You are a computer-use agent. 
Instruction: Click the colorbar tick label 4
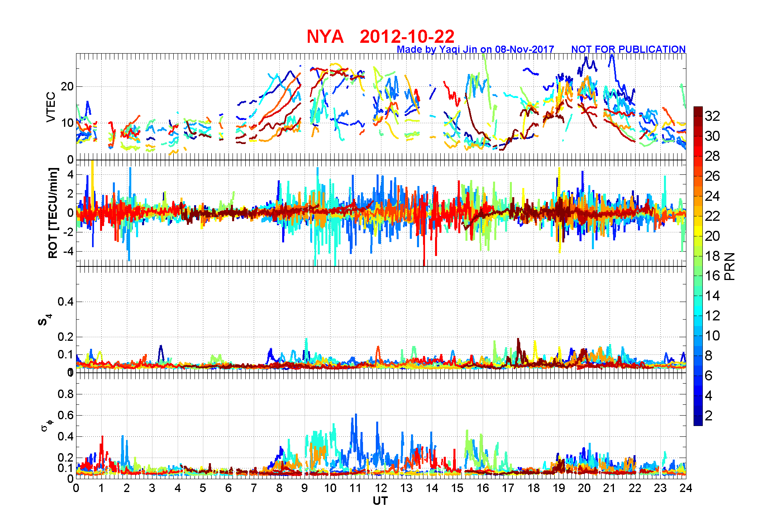[x=709, y=396]
